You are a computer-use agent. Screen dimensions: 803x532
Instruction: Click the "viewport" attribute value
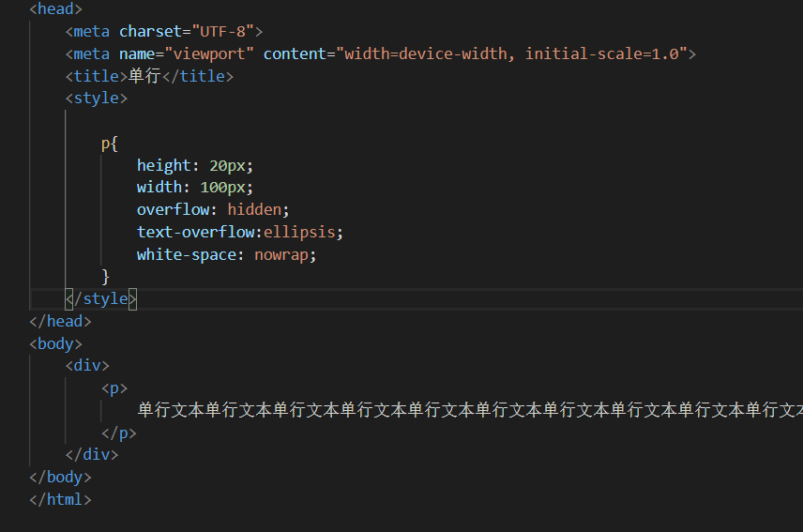point(209,53)
